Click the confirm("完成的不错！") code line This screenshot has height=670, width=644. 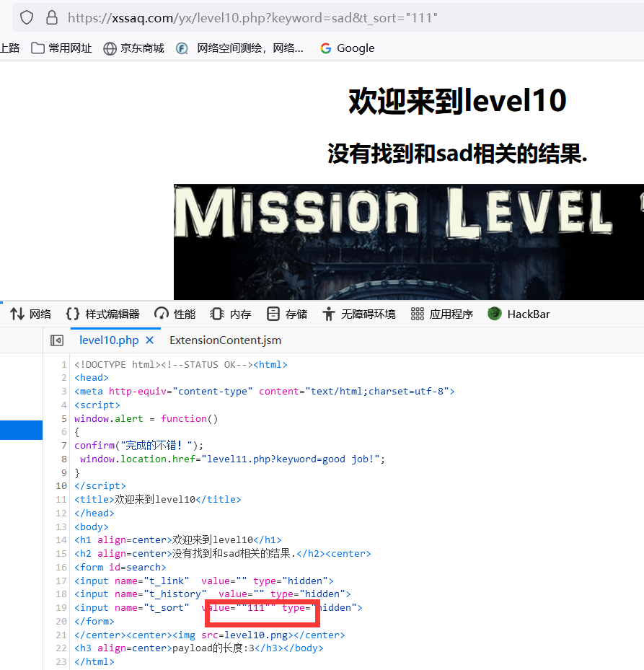click(x=139, y=445)
